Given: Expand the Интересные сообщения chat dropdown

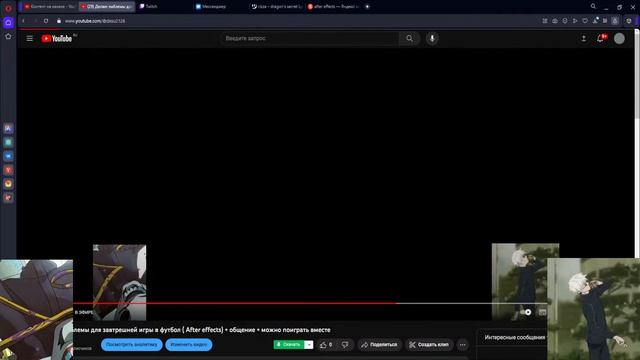Looking at the screenshot, I should [514, 338].
